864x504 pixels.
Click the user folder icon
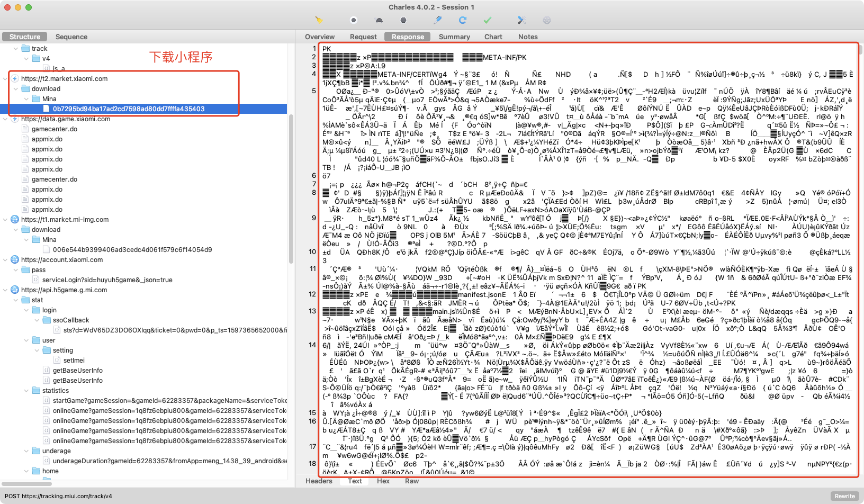click(37, 340)
